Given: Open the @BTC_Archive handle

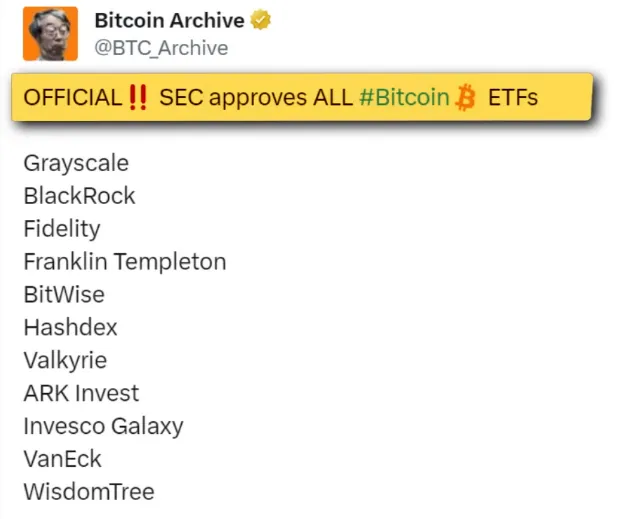Looking at the screenshot, I should tap(160, 48).
